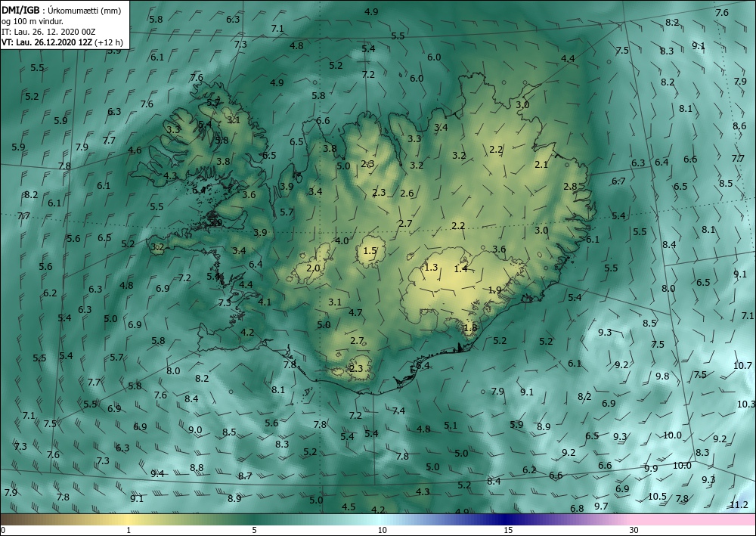Click the 4.5 value on the map
This screenshot has width=756, height=536.
pyautogui.click(x=349, y=507)
